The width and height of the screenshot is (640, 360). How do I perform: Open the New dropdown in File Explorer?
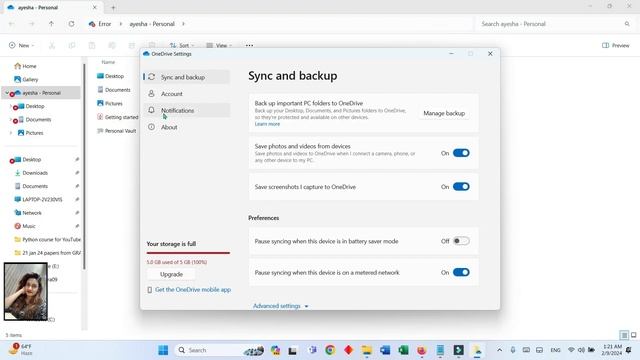click(22, 45)
